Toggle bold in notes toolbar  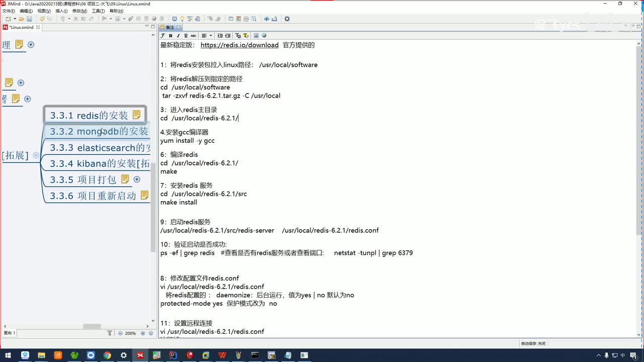pyautogui.click(x=171, y=36)
